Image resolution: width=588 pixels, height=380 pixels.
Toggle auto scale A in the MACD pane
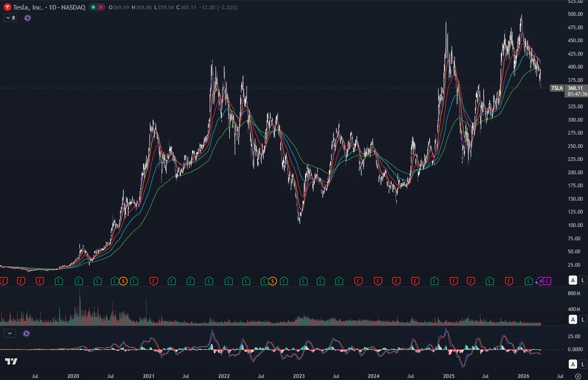tap(572, 364)
